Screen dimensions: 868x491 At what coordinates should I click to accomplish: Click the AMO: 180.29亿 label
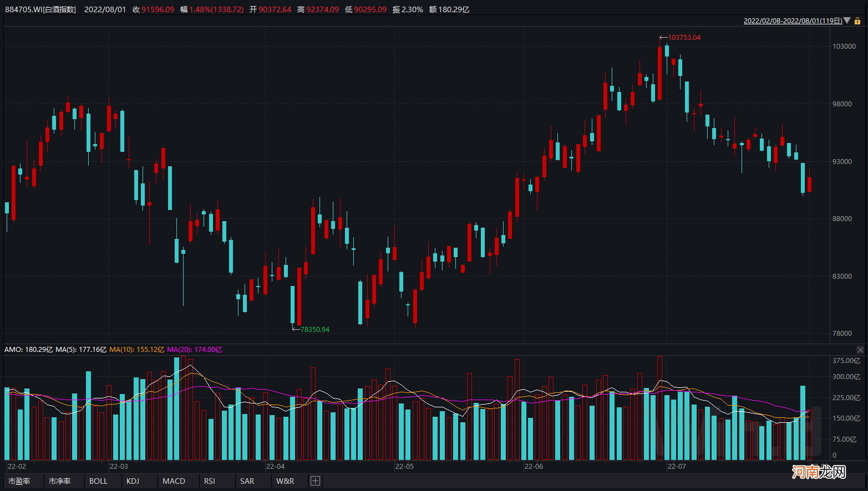tap(28, 350)
